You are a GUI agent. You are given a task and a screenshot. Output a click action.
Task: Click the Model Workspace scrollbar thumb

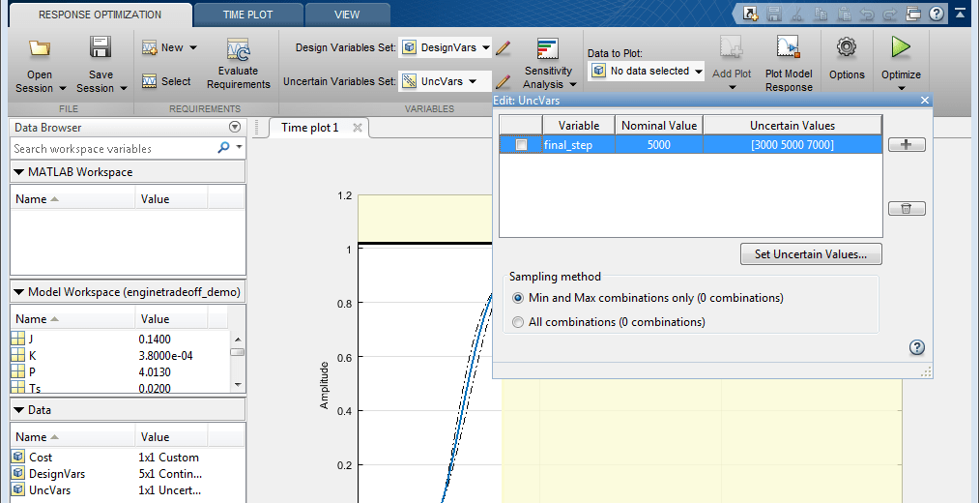(x=238, y=352)
